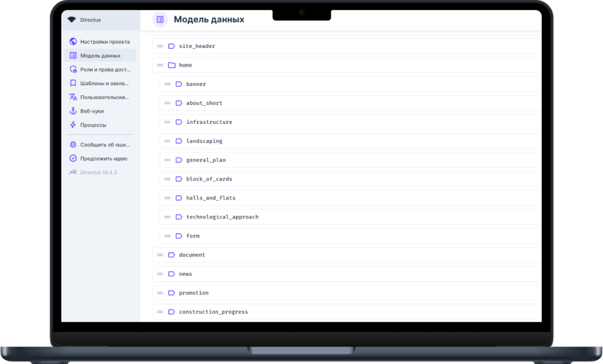Click the banner collection icon
Screen dimensions: 603x364
[x=179, y=84]
